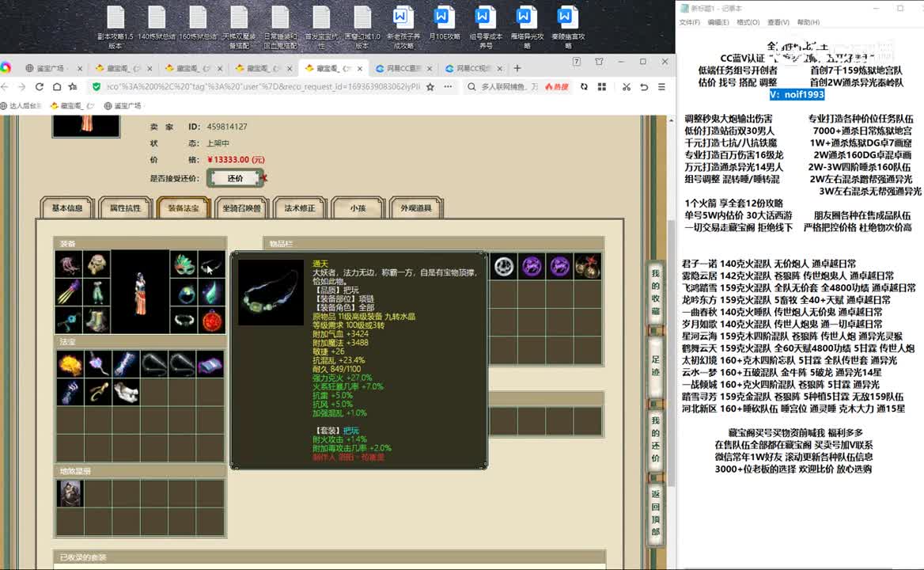Click the seller ID 459814127
Image resolution: width=924 pixels, height=570 pixels.
(227, 127)
